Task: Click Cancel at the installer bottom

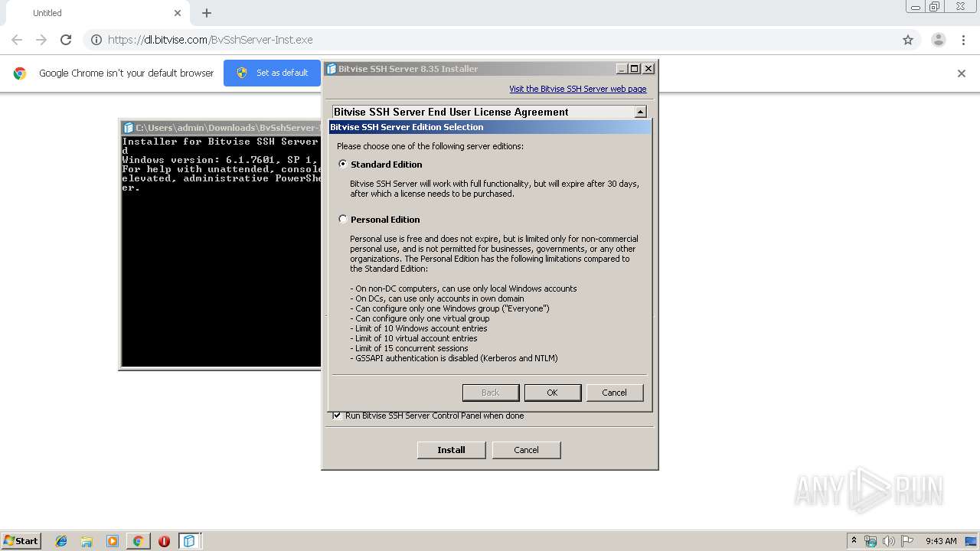Action: point(526,450)
